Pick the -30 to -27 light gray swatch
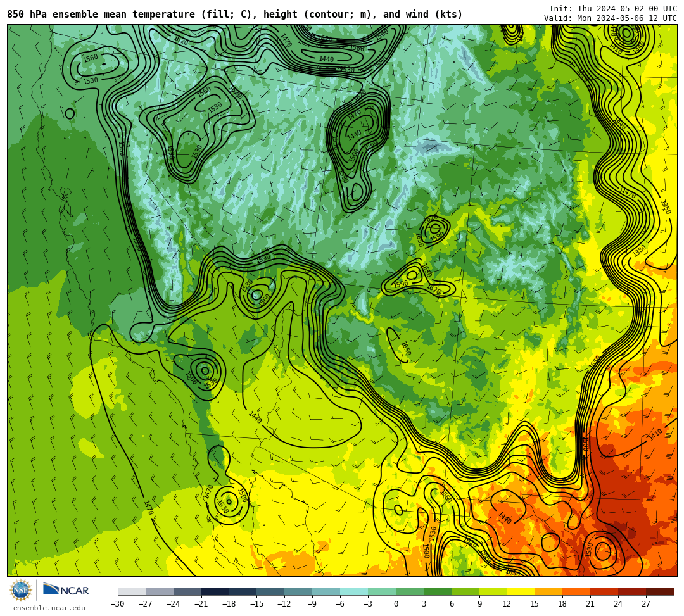Screen dimensions: 684x616 click(x=132, y=591)
